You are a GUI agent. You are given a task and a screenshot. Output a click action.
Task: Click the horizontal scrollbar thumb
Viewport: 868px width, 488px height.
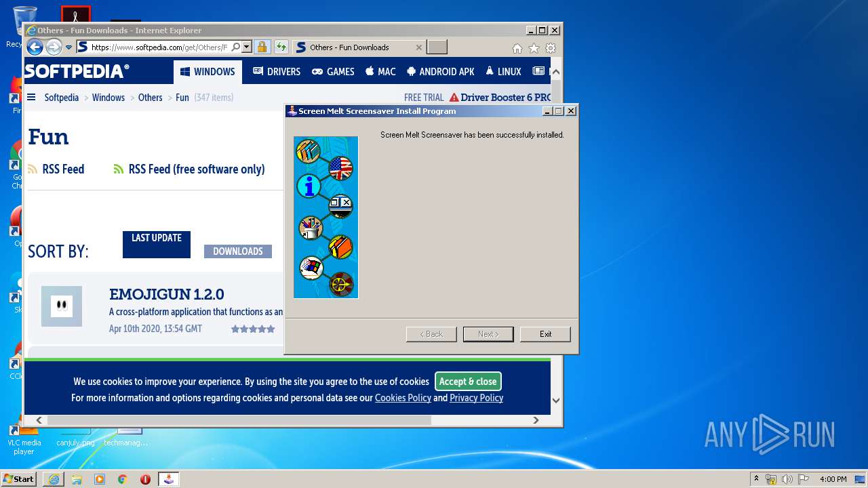point(239,420)
